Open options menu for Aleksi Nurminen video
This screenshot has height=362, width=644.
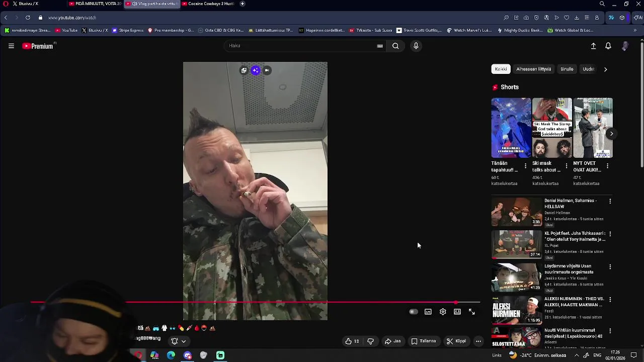pyautogui.click(x=610, y=300)
